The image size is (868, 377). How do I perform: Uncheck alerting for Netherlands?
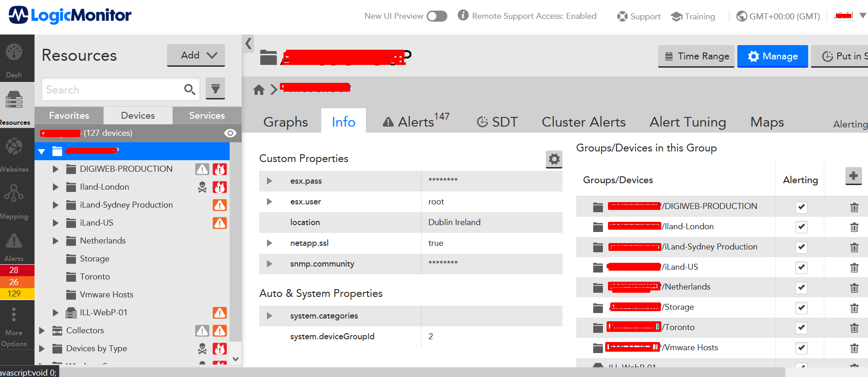pyautogui.click(x=801, y=288)
